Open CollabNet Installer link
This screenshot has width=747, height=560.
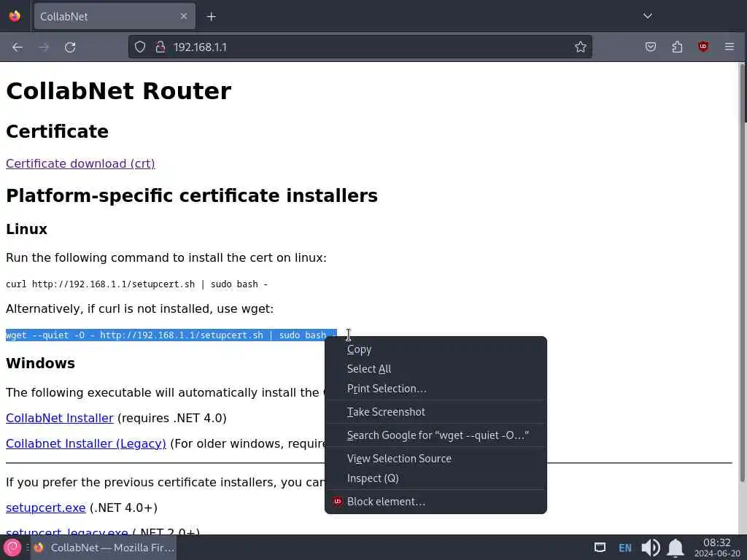60,418
